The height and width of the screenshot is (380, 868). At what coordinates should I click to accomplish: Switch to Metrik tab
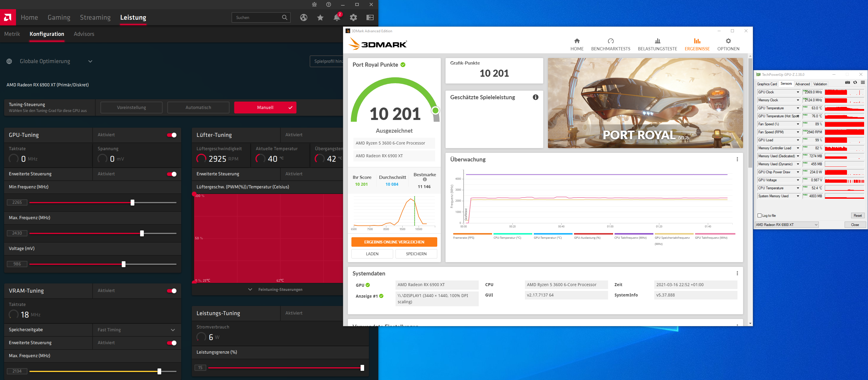(12, 34)
